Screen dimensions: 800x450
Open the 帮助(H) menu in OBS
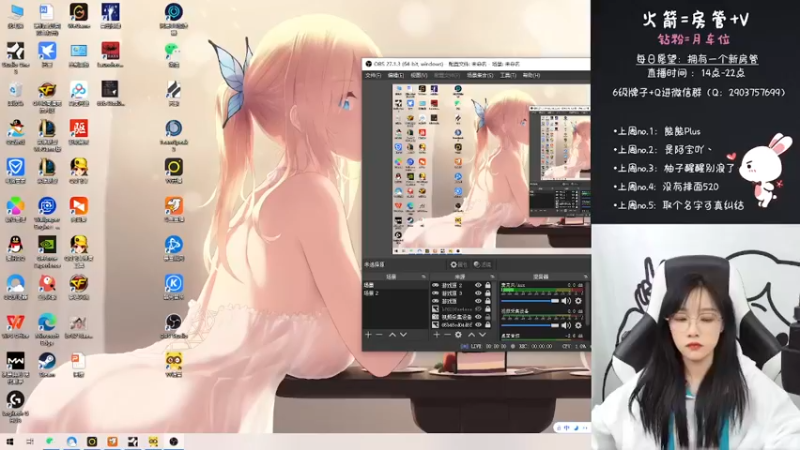[531, 76]
